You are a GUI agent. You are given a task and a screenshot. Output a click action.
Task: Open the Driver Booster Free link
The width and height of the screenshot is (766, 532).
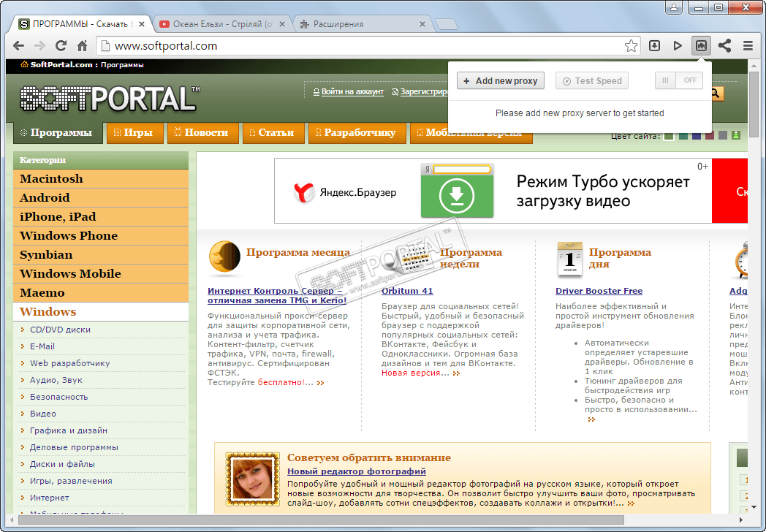(599, 291)
